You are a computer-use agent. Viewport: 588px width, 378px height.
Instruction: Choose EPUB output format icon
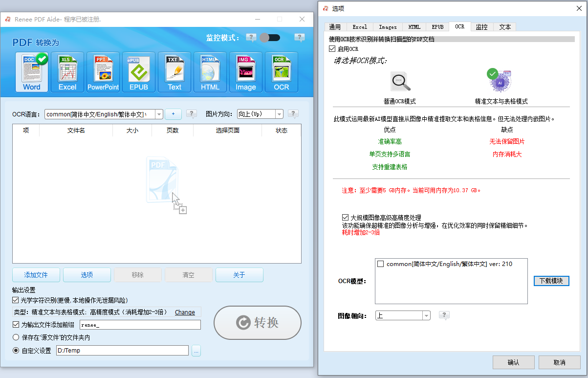click(139, 72)
